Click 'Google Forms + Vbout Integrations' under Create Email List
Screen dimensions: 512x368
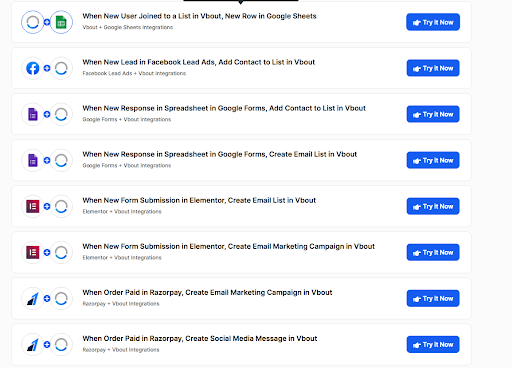coord(127,165)
